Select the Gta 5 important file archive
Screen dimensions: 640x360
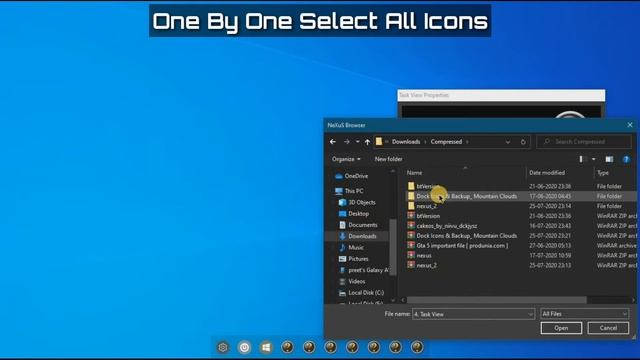tap(462, 246)
